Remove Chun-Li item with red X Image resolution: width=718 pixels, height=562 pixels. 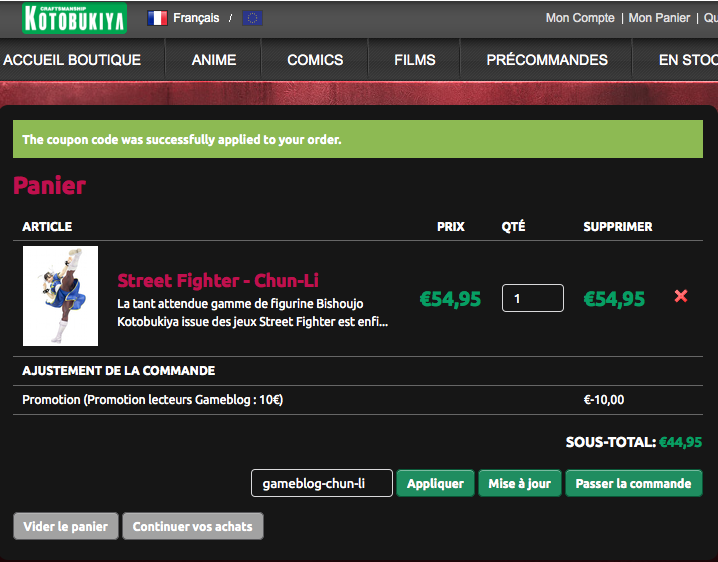(x=681, y=296)
